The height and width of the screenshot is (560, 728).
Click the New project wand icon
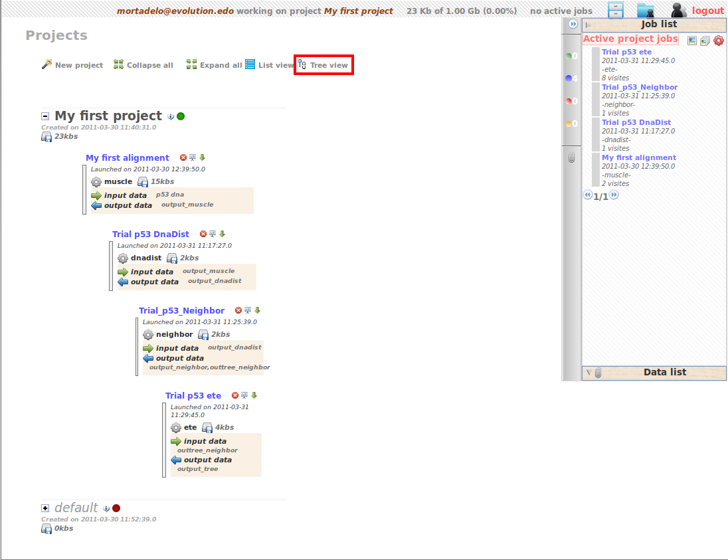coord(46,64)
